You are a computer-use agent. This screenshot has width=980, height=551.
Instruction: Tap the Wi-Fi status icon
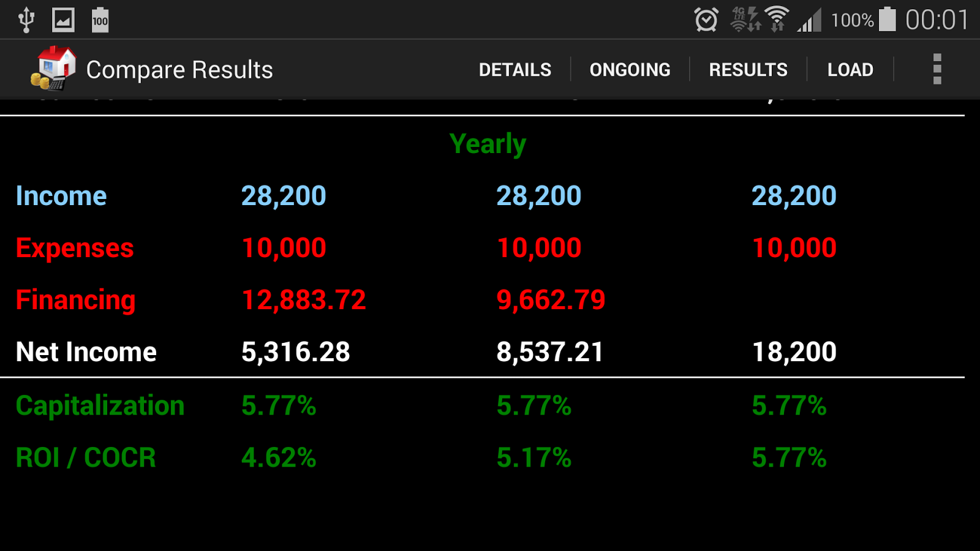pos(777,20)
